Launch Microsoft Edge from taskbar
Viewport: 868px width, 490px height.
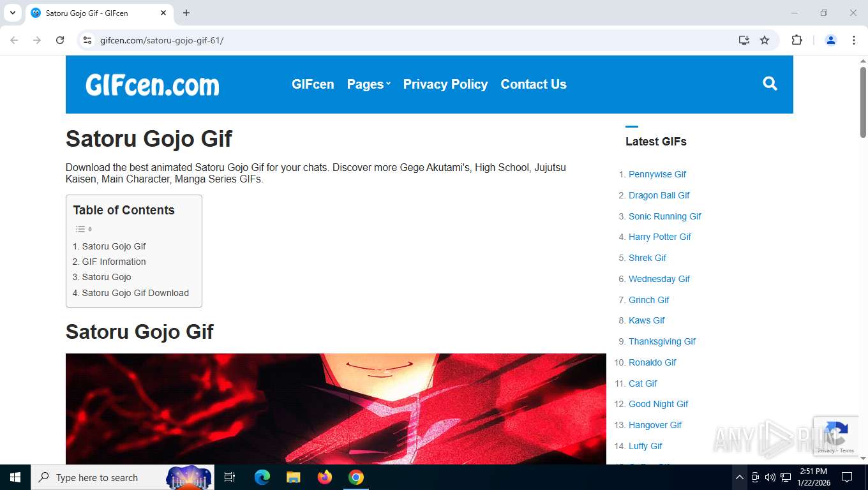tap(262, 477)
